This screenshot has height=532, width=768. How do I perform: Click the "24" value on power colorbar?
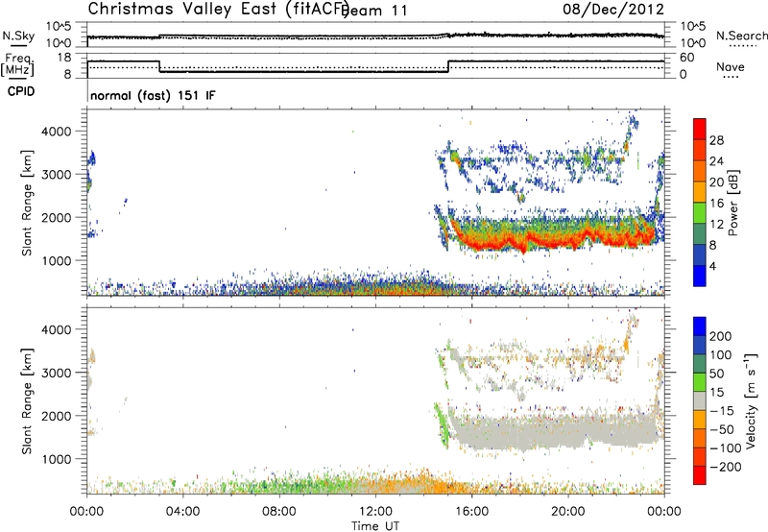pyautogui.click(x=716, y=161)
